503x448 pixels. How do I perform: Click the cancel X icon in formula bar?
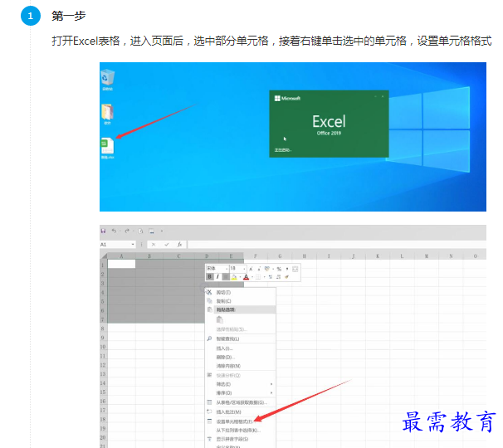[154, 245]
